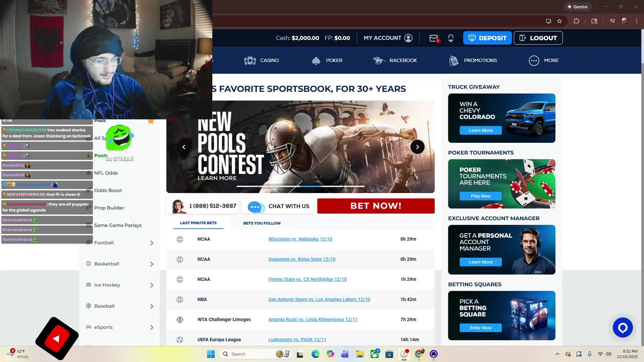Click the Logout button

[x=538, y=38]
